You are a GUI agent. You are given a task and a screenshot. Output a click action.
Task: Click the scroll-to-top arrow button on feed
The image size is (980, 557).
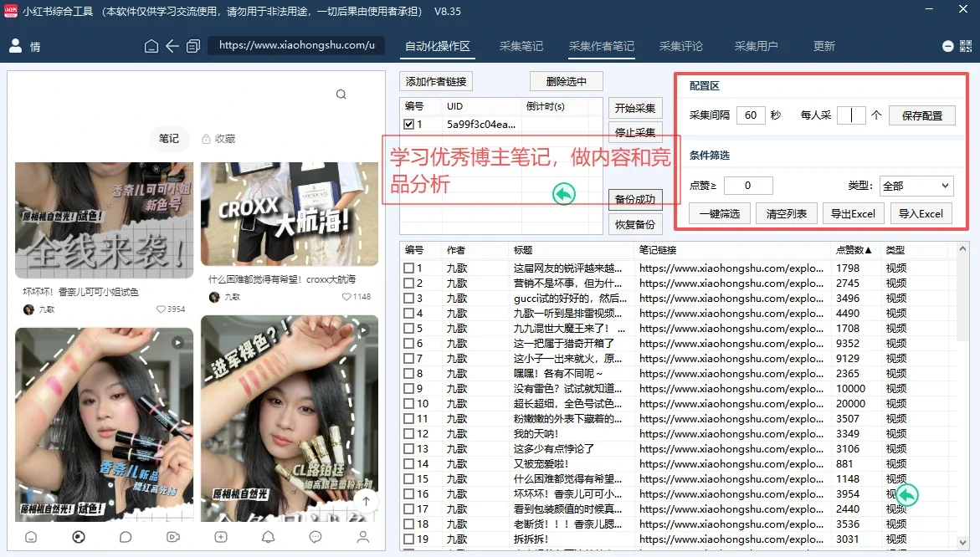pyautogui.click(x=367, y=501)
